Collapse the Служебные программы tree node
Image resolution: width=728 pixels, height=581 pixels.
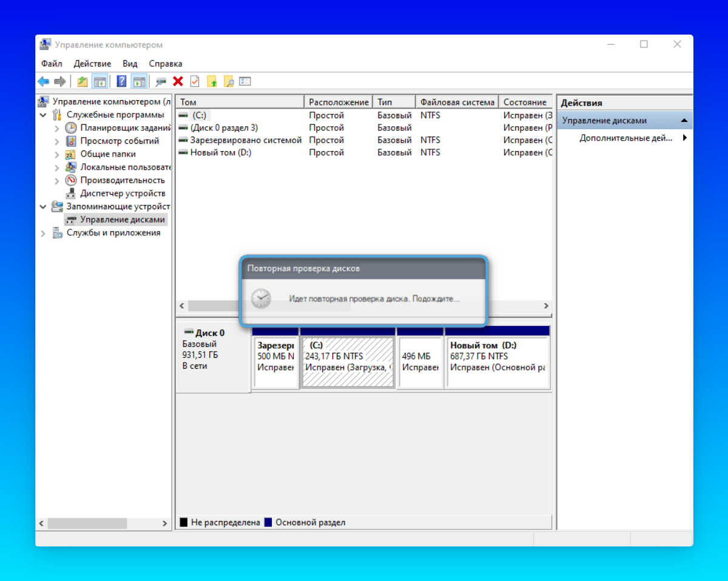[x=43, y=115]
